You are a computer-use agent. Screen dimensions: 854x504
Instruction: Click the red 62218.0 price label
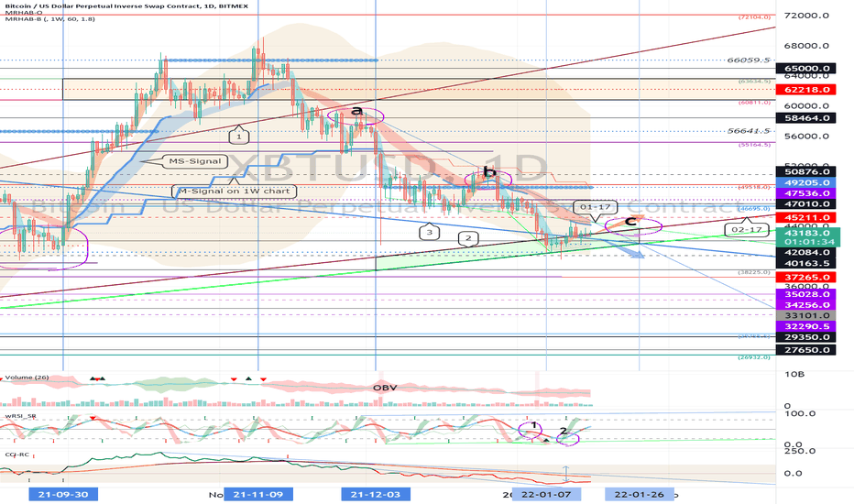[807, 90]
